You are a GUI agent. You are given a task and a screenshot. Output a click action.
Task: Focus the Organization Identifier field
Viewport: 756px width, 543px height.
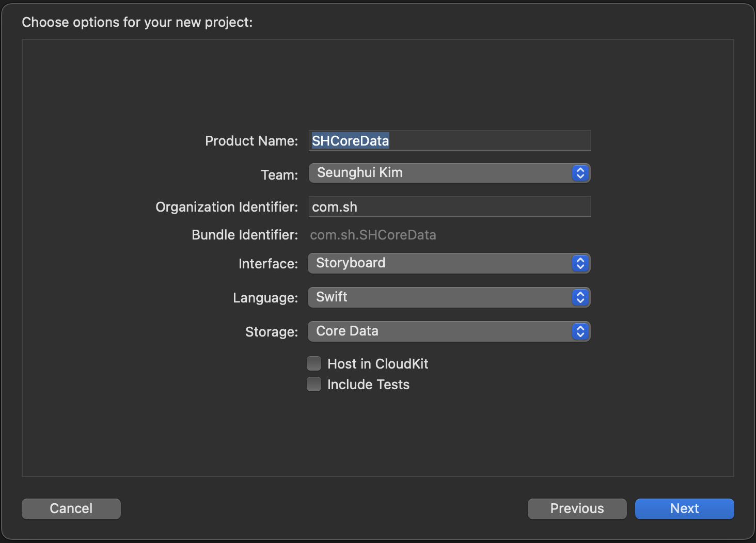tap(449, 207)
